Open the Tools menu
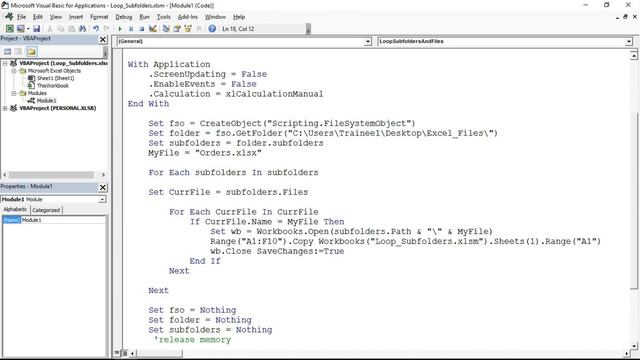This screenshot has width=640, height=360. click(164, 17)
